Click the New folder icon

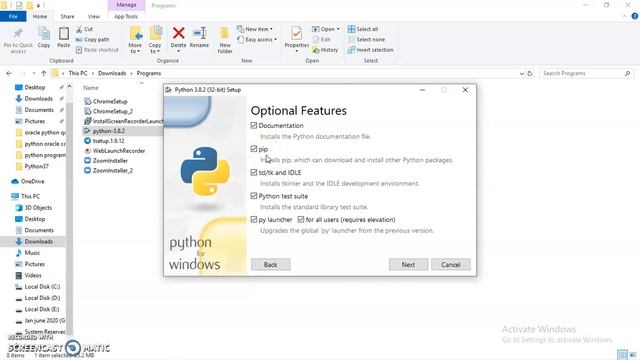[224, 33]
